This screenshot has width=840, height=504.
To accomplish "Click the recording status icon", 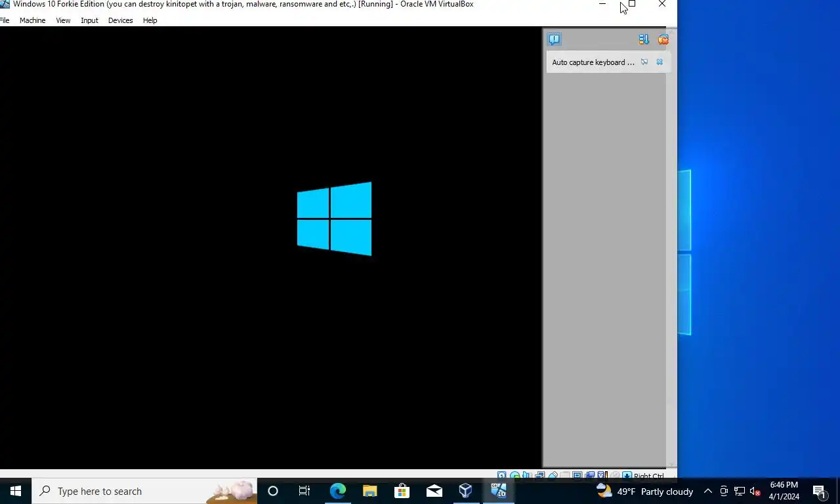I will point(590,476).
